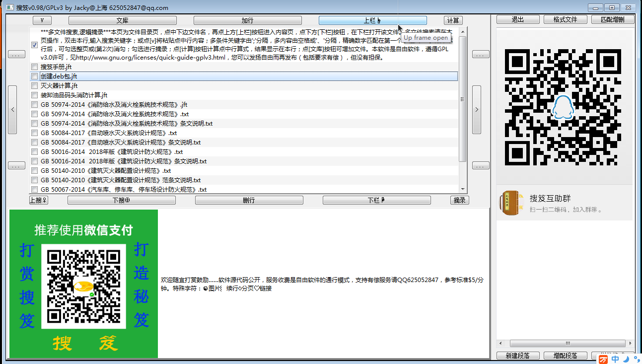This screenshot has width=642, height=364.
Task: Toggle the 中 Chinese input mode icon
Action: pyautogui.click(x=616, y=359)
